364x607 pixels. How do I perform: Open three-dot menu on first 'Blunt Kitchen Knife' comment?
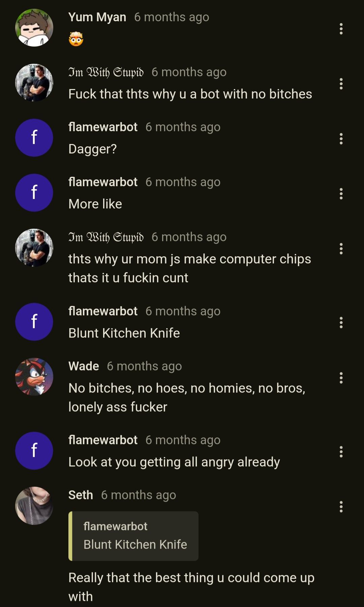[x=341, y=323]
